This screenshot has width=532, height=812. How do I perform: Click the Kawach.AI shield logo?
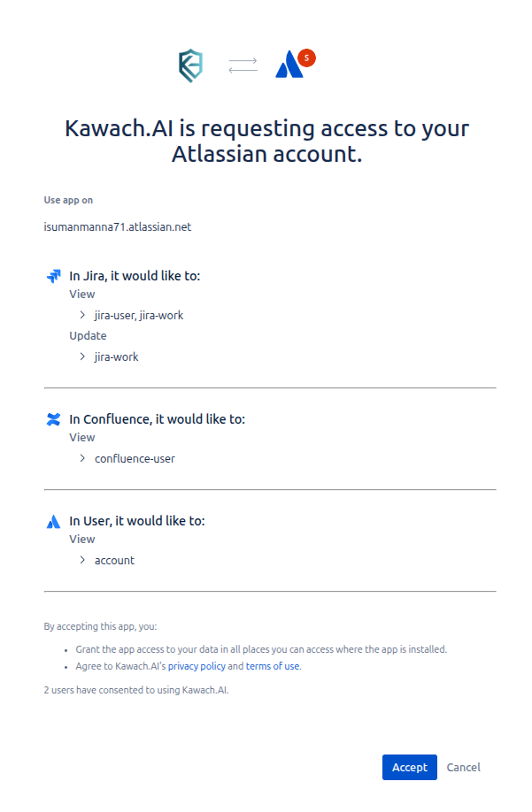tap(190, 64)
